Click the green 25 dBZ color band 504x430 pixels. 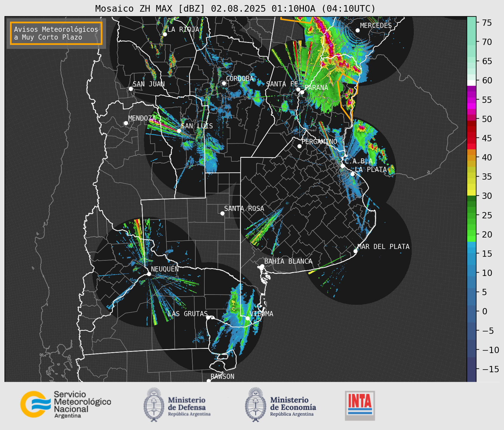pyautogui.click(x=471, y=215)
